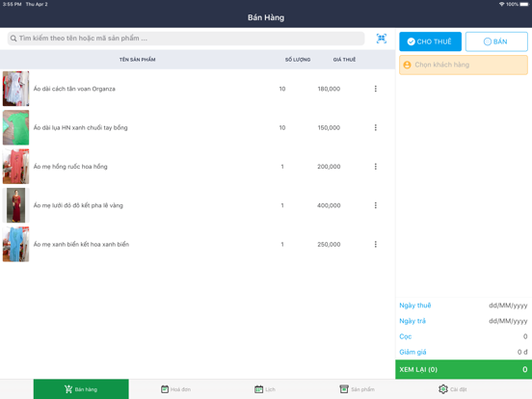This screenshot has width=532, height=399.
Task: Switch to BÁN sale mode
Action: pyautogui.click(x=496, y=41)
